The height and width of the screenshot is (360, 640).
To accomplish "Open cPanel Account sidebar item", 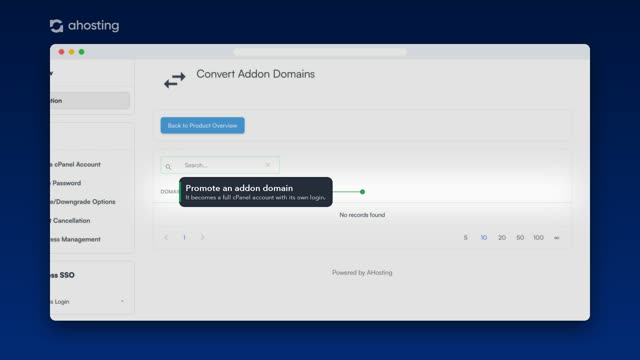I will tap(76, 164).
